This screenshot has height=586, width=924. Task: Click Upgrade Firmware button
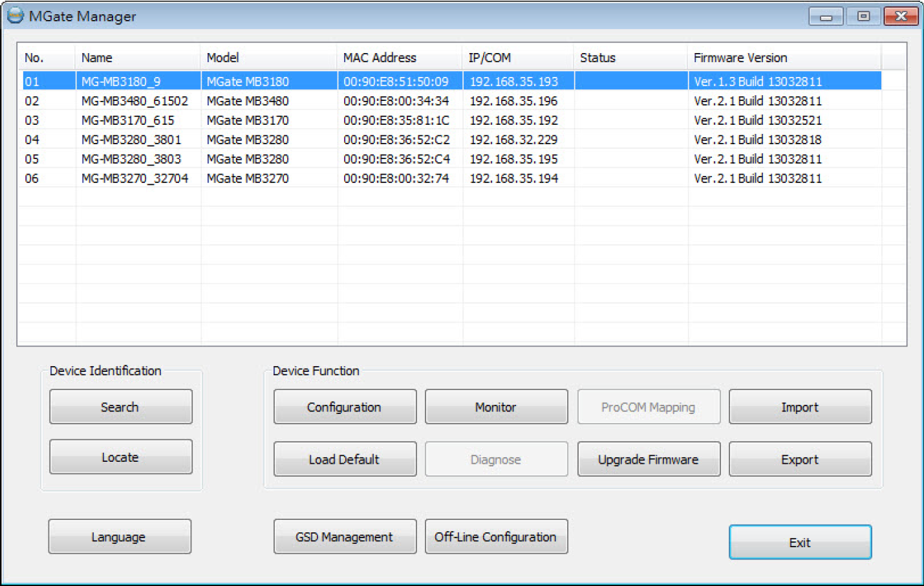point(649,459)
